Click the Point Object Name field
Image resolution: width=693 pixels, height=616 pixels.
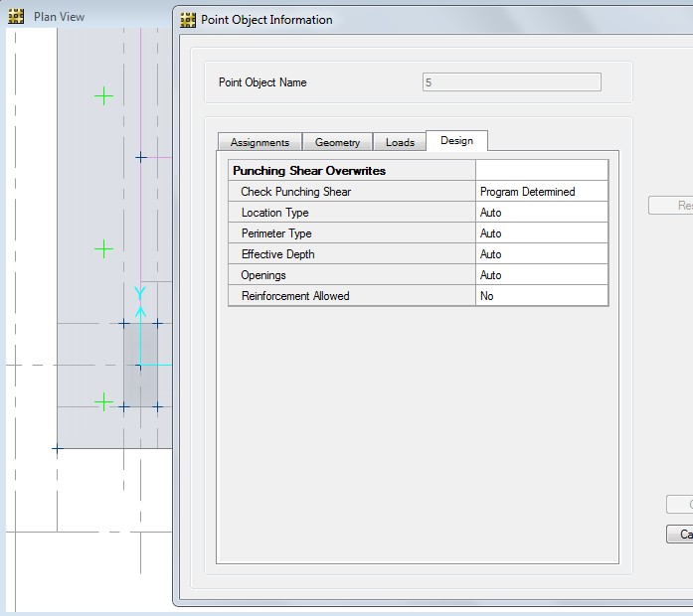point(512,82)
